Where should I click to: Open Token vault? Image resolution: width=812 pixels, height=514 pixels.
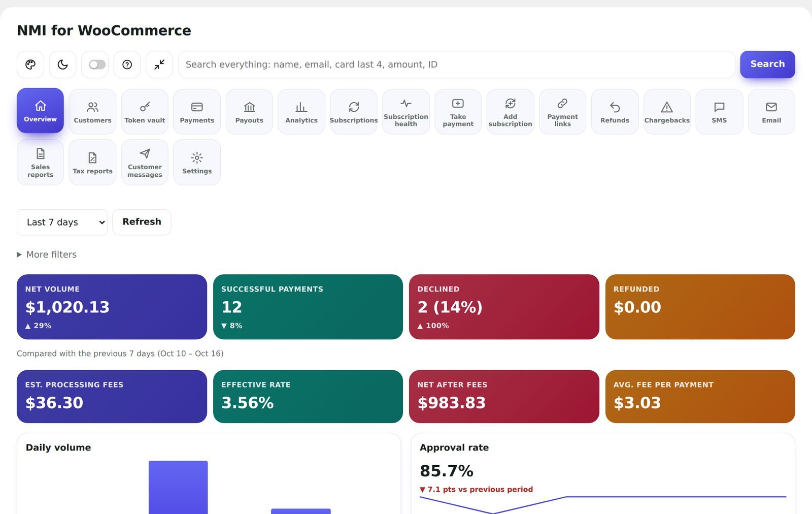[x=145, y=112]
